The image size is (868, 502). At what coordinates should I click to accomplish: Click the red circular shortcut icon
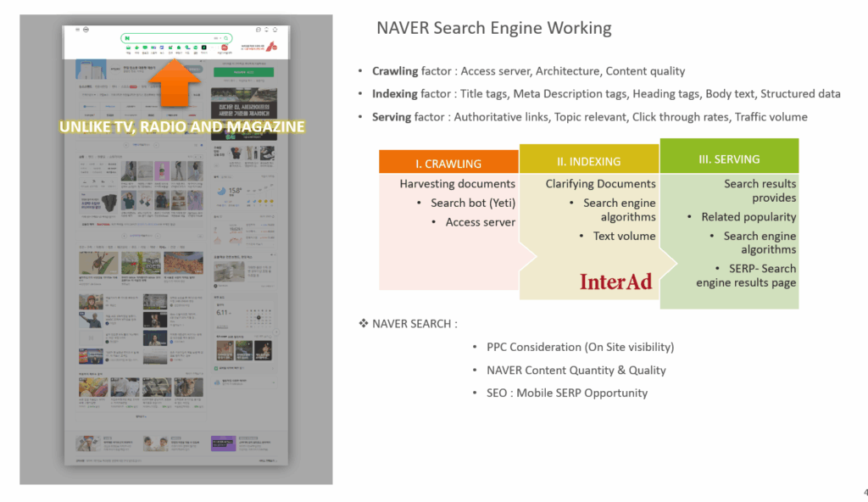point(224,47)
